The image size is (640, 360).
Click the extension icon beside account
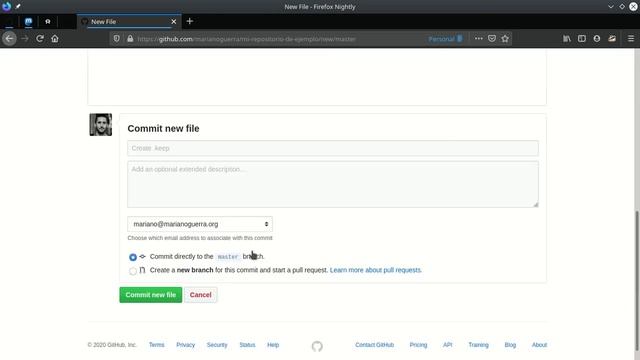tap(612, 39)
